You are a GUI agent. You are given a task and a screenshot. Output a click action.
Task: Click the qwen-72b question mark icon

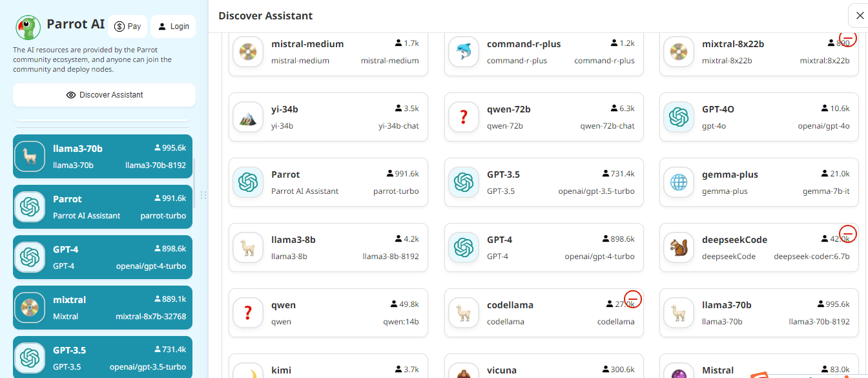(464, 118)
